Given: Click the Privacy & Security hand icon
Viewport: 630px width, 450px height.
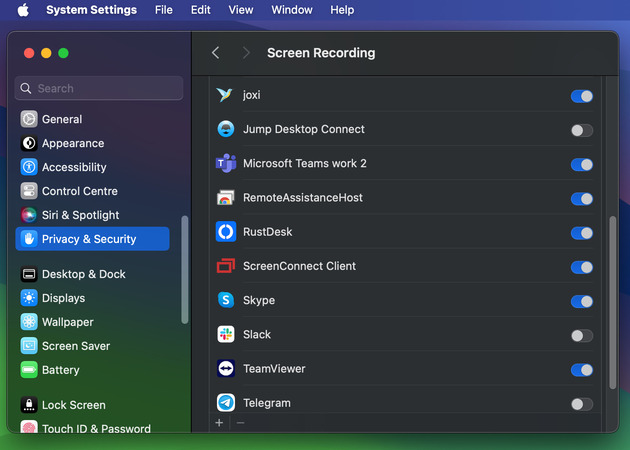Looking at the screenshot, I should 29,239.
